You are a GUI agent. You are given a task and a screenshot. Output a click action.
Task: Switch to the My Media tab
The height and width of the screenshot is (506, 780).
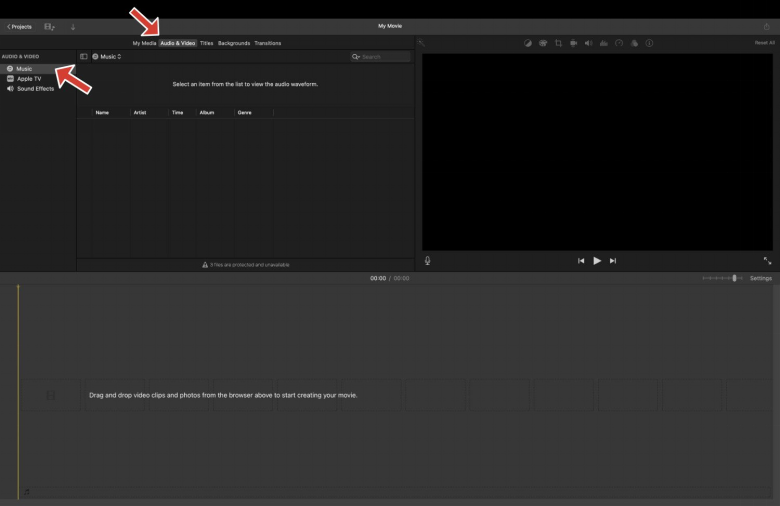[144, 43]
